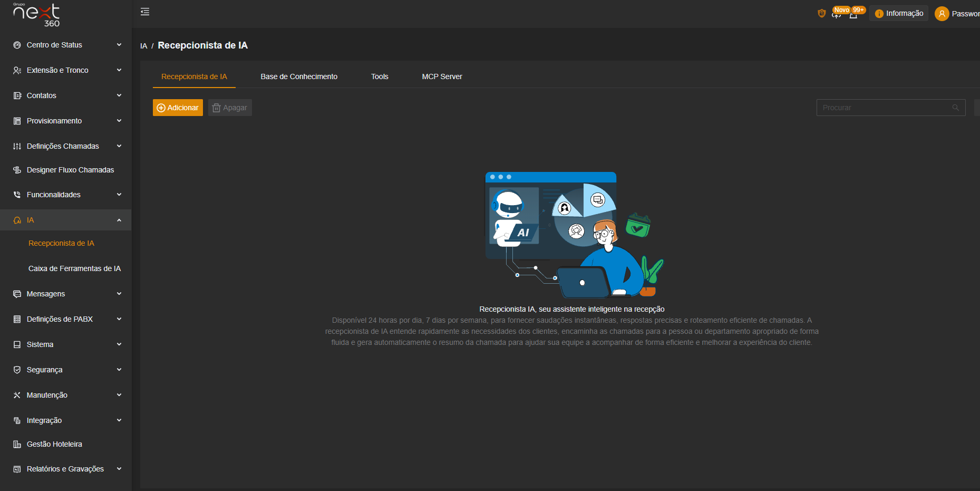
Task: Click the IA breadcrumb link
Action: pos(143,46)
